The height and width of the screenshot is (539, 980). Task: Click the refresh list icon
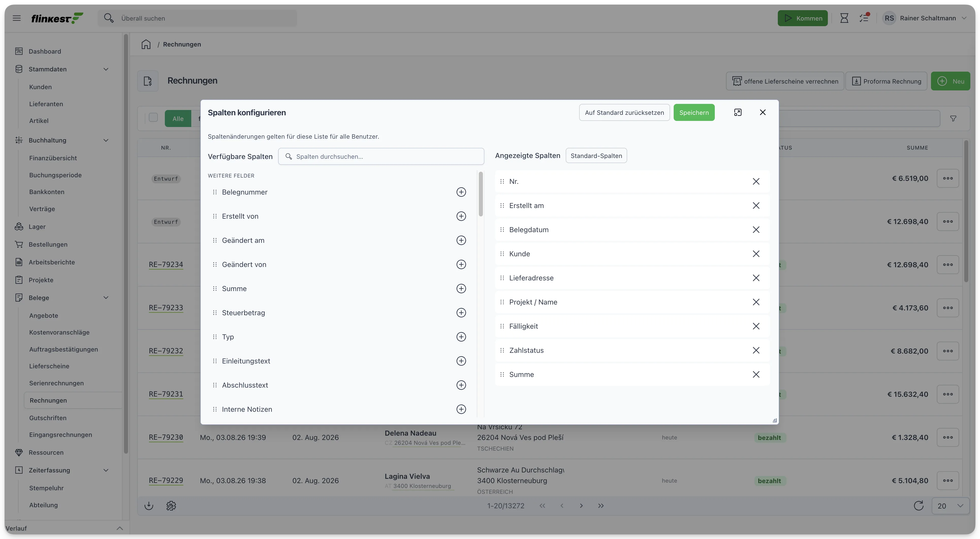[918, 505]
